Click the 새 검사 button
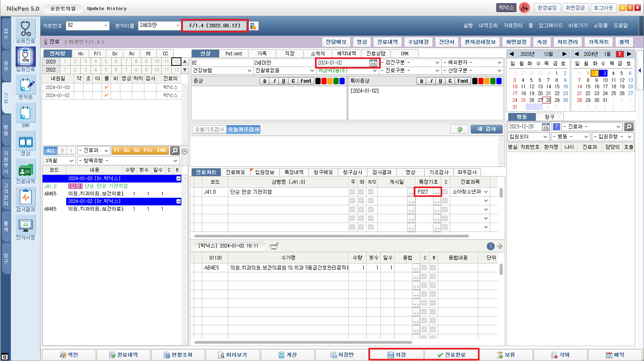The width and height of the screenshot is (644, 361). pos(486,129)
